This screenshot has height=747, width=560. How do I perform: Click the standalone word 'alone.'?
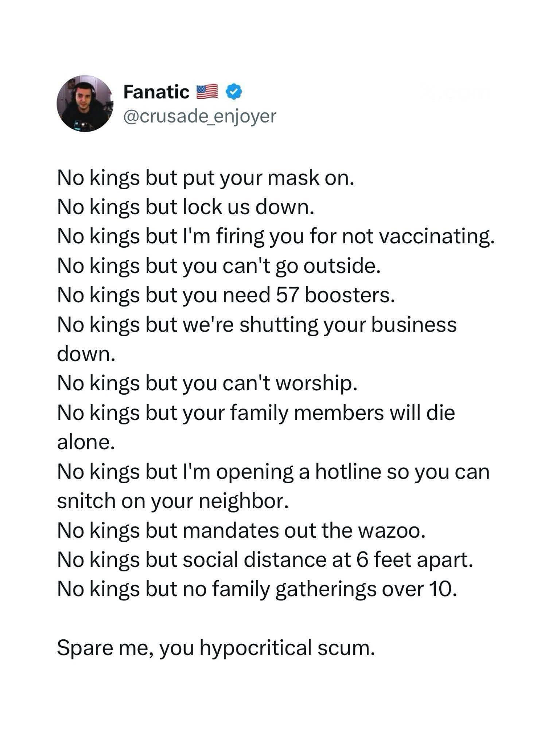click(86, 442)
